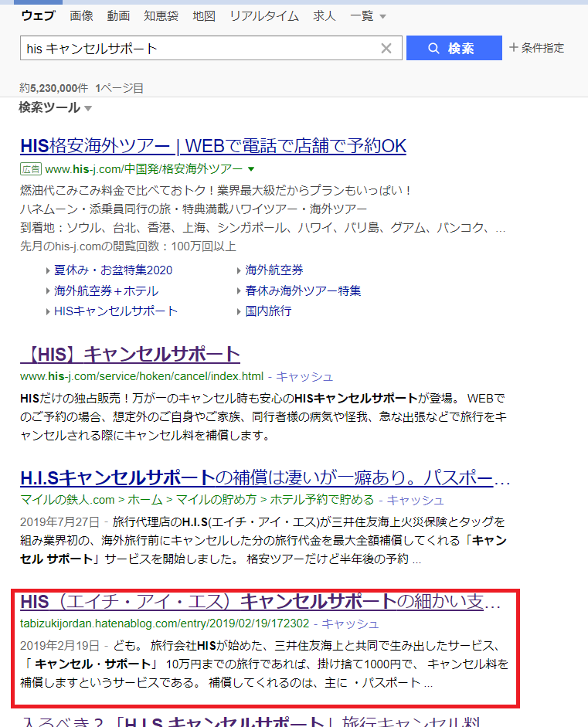Click ad URL www.his-j.com/中国発
Screen dimensions: 588x727
[x=144, y=169]
